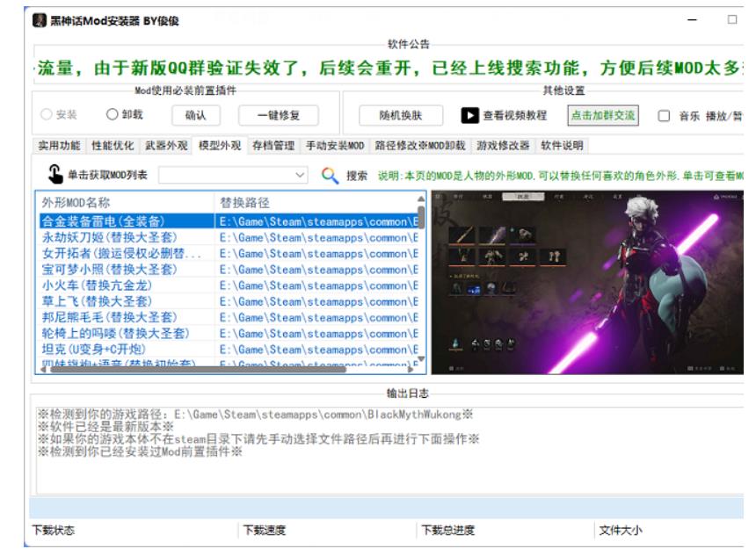Click the video tutorial play icon
Viewport: 756px width, 549px height.
469,116
